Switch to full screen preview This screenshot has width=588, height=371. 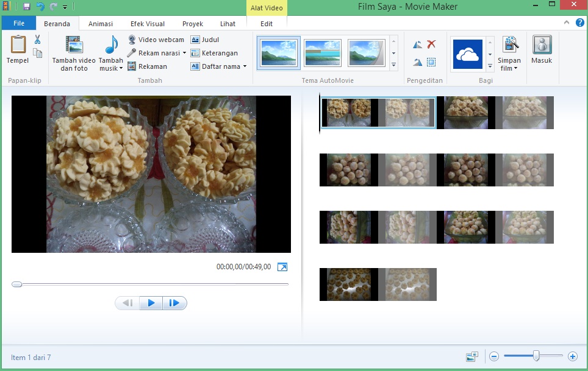(282, 267)
